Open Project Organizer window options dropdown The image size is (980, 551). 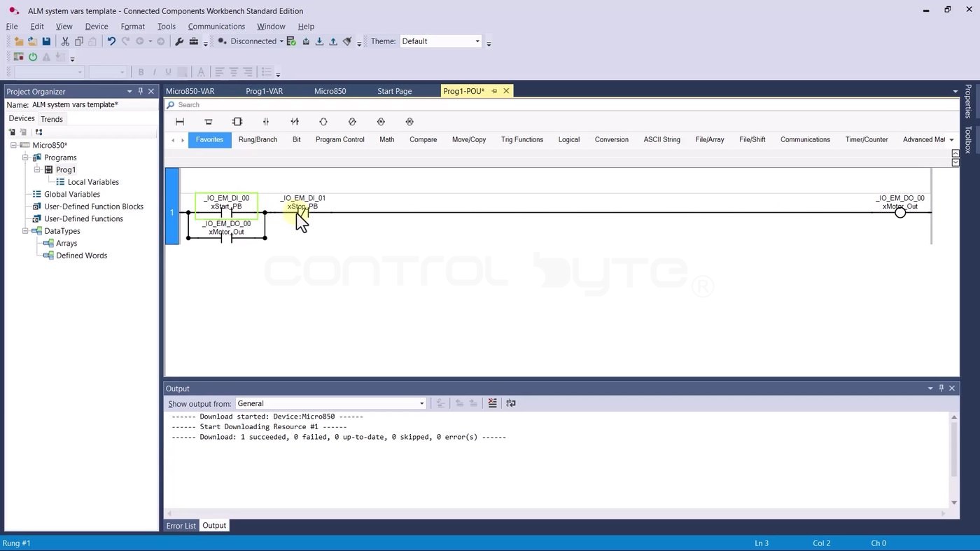[129, 91]
